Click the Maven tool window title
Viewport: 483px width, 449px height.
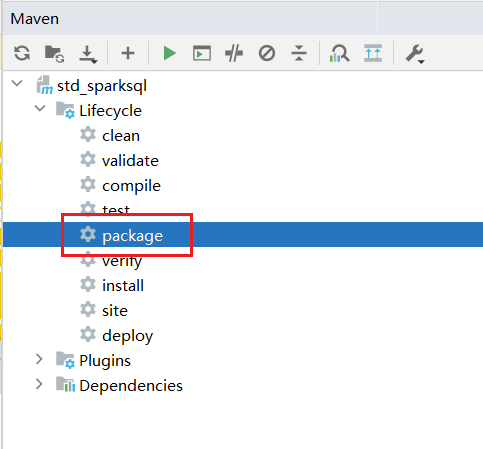coord(35,19)
